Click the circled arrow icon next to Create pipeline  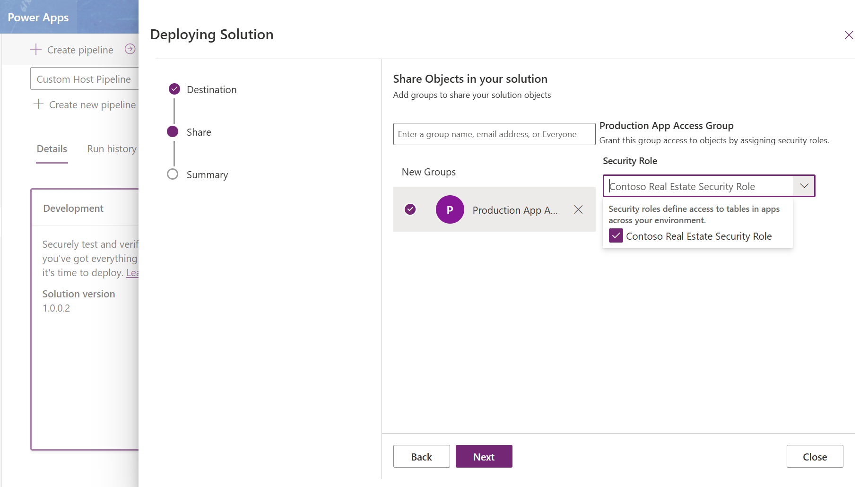(130, 49)
